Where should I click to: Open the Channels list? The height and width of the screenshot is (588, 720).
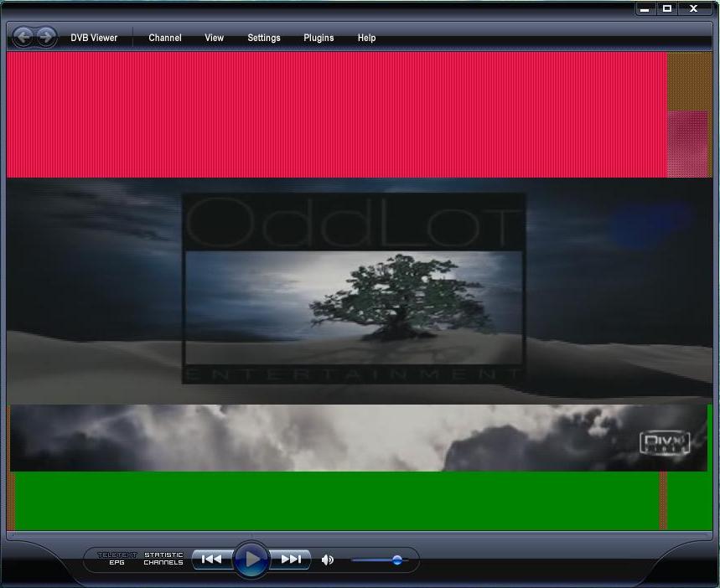[x=163, y=563]
